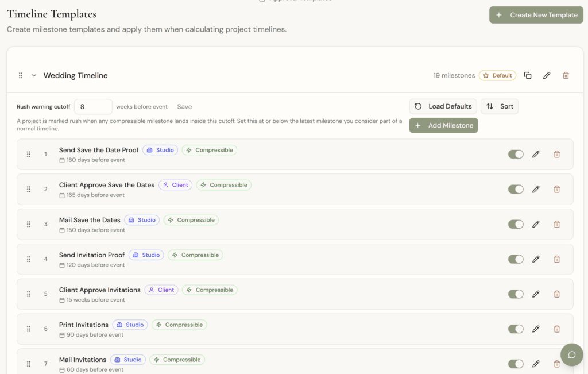Image resolution: width=588 pixels, height=374 pixels.
Task: Click the Print Invitations milestone name
Action: coord(84,325)
